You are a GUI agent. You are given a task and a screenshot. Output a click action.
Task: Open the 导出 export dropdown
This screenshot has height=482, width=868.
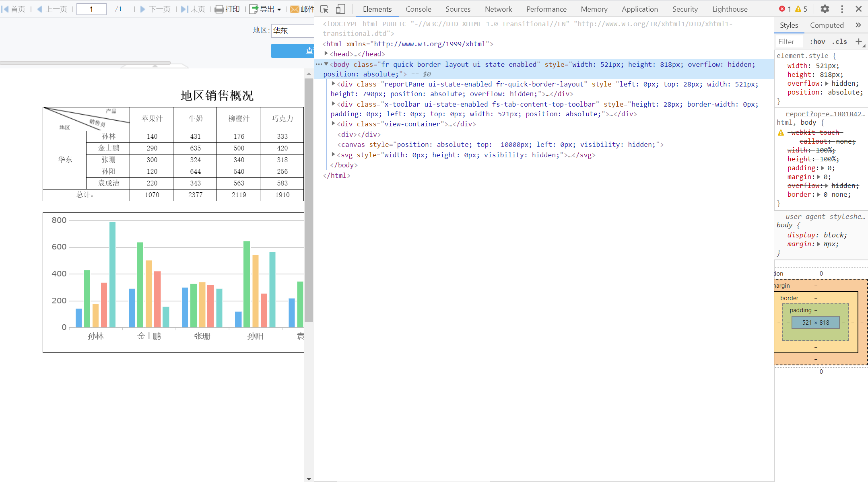pyautogui.click(x=279, y=9)
